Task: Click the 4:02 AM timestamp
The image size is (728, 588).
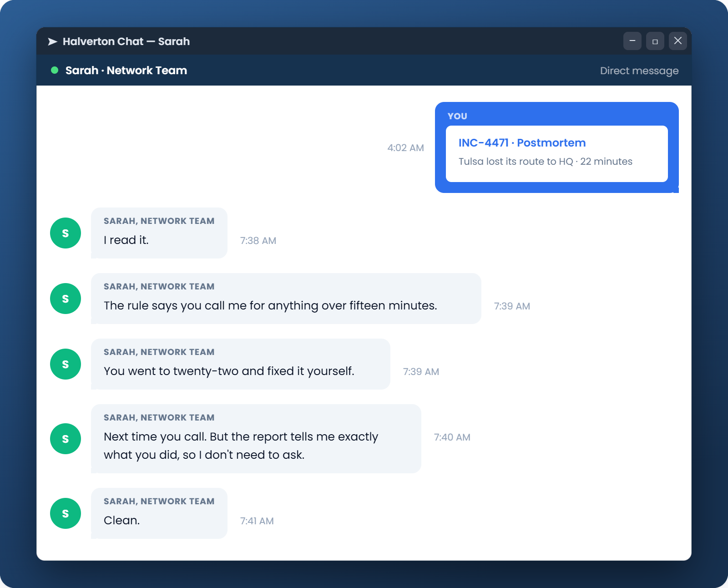Action: (x=405, y=148)
